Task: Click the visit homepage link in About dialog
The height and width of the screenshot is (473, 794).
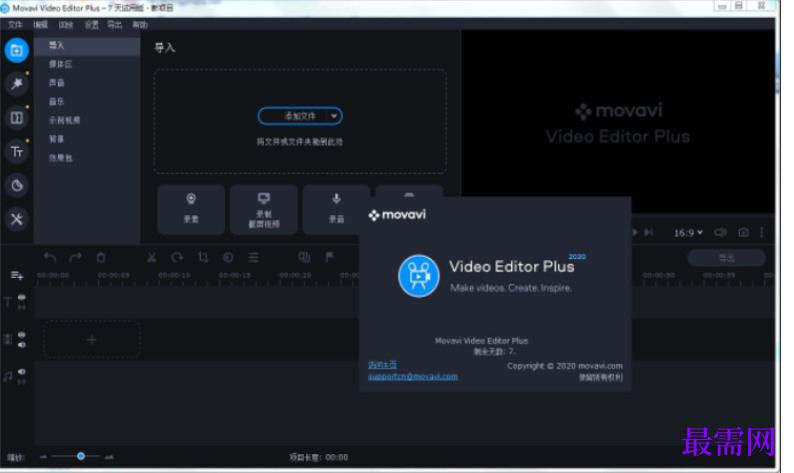Action: (382, 365)
